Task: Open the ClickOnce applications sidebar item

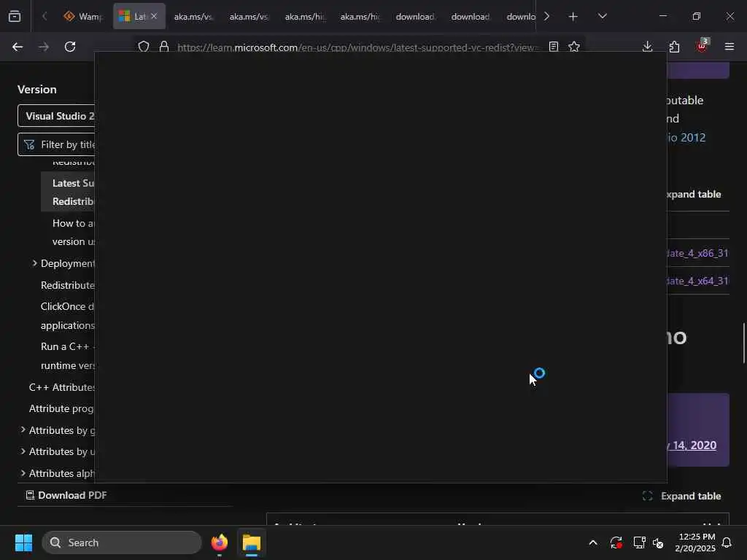Action: point(68,316)
